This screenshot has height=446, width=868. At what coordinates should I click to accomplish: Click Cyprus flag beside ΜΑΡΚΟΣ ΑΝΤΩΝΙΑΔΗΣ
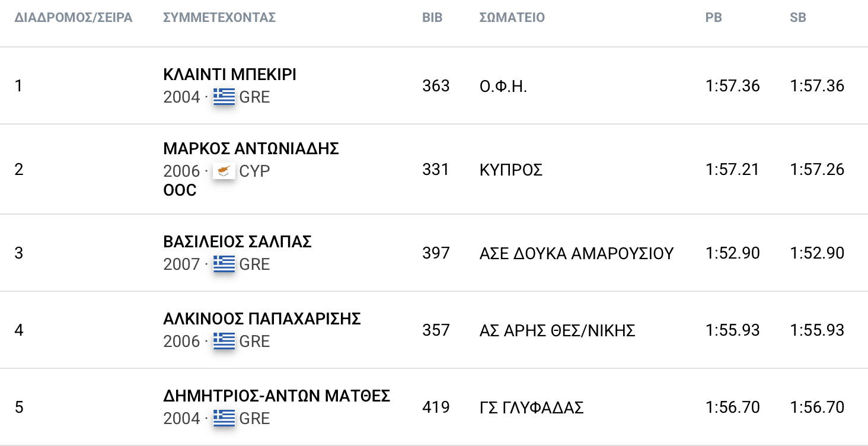(224, 171)
